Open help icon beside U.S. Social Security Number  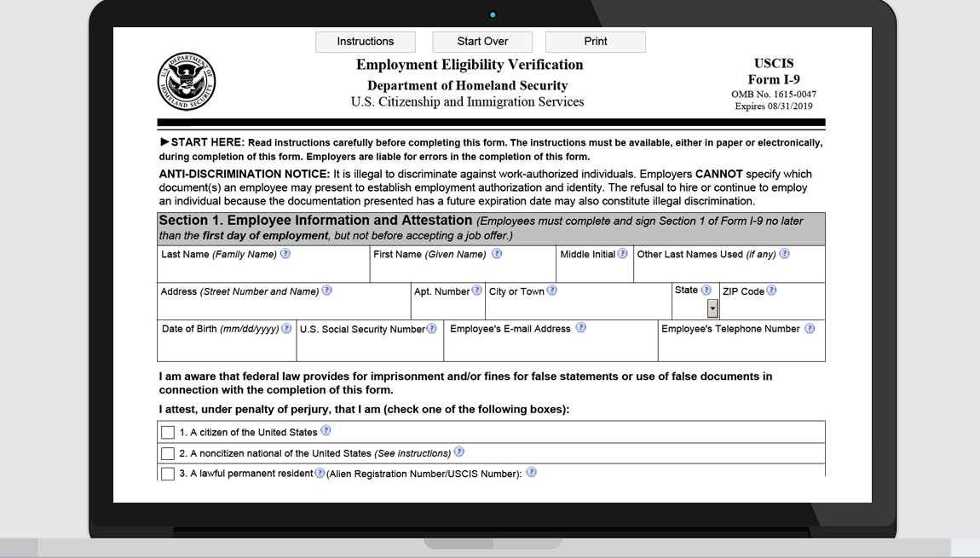[432, 329]
